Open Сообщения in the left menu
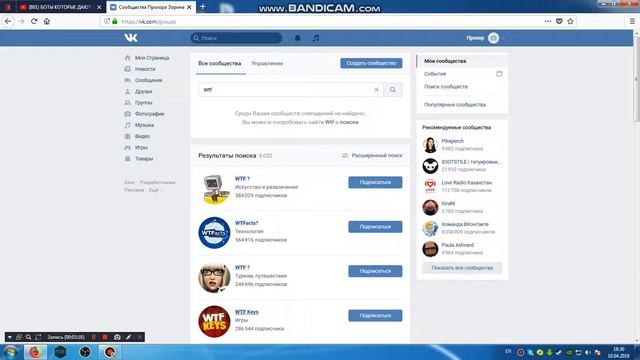Screen dimensions: 640x360 (x=149, y=80)
